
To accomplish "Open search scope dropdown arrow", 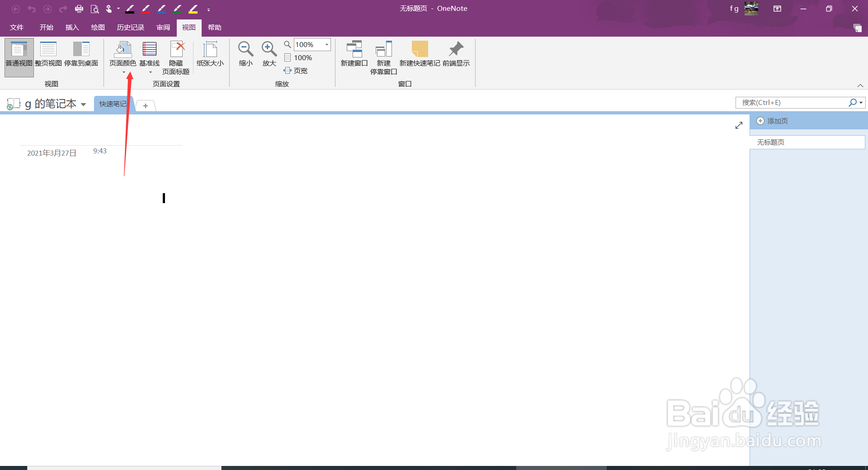I will (x=861, y=103).
